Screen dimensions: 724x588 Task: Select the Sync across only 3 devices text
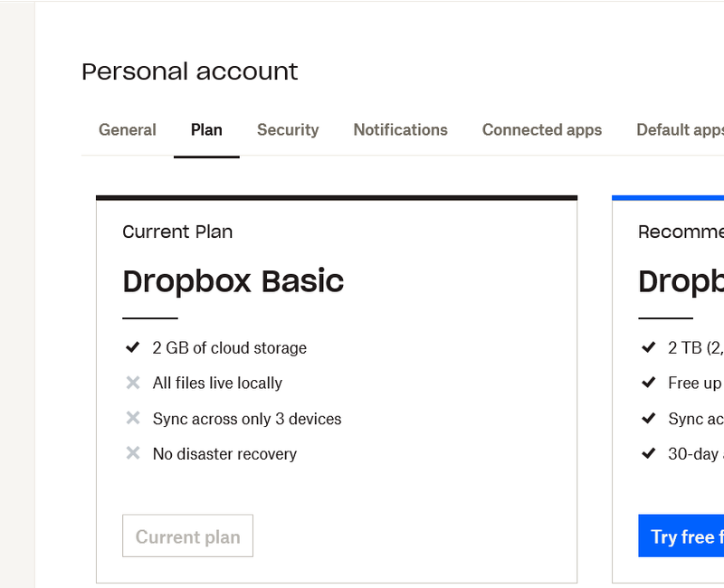(x=247, y=419)
